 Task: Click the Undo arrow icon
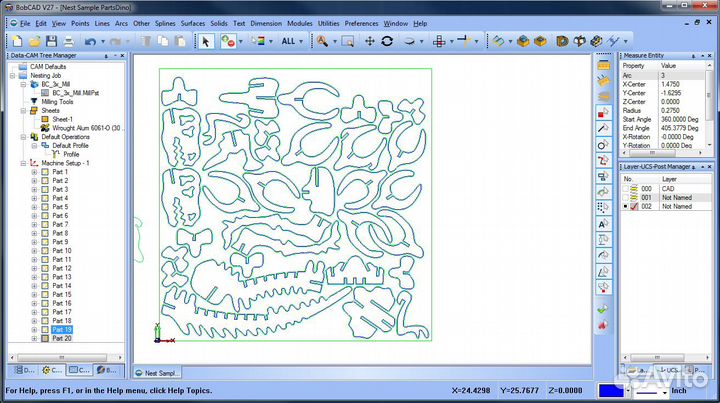[91, 41]
